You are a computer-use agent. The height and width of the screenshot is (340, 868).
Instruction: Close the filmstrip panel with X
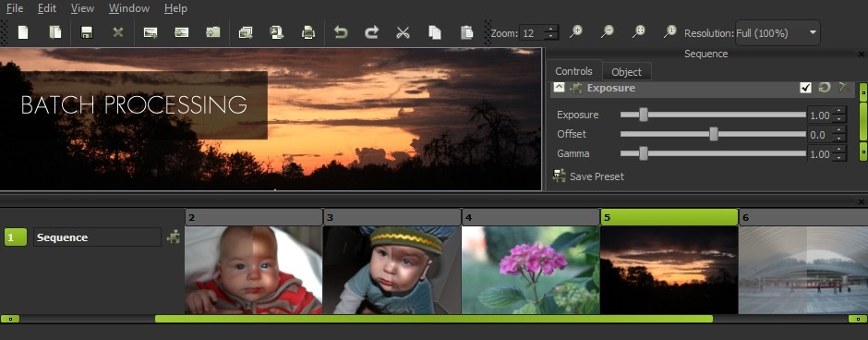pyautogui.click(x=861, y=202)
